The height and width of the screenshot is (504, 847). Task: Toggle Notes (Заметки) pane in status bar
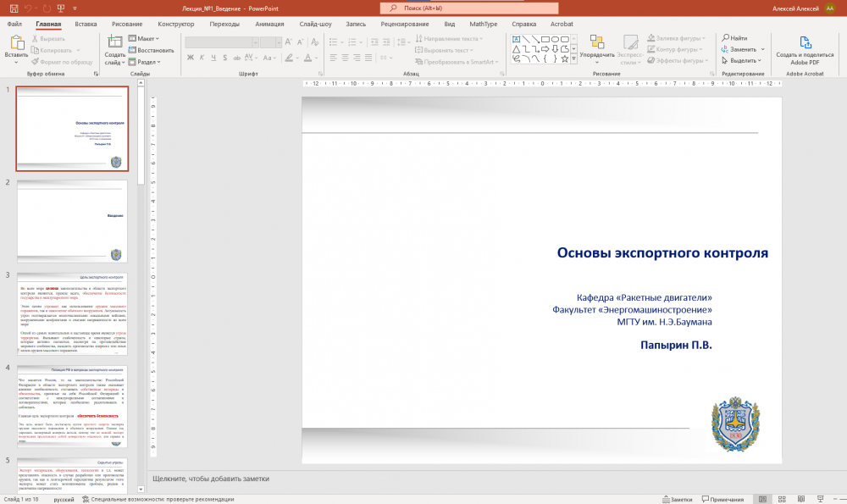[677, 499]
